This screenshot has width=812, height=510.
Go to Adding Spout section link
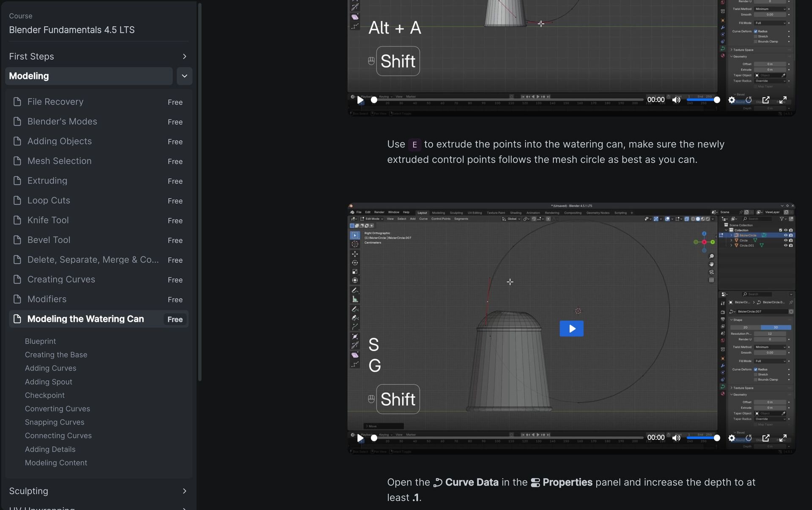point(49,381)
